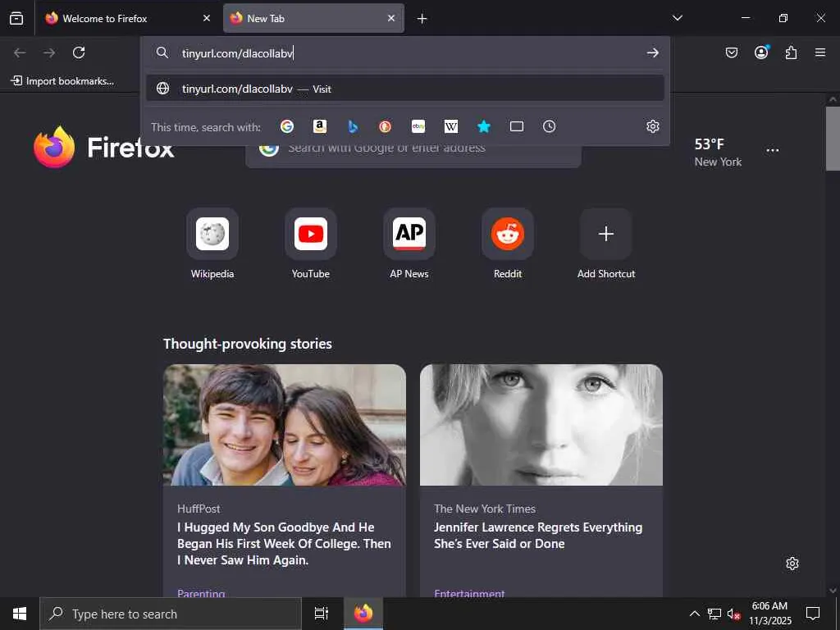
Task: Open the Windows notification center
Action: [813, 614]
